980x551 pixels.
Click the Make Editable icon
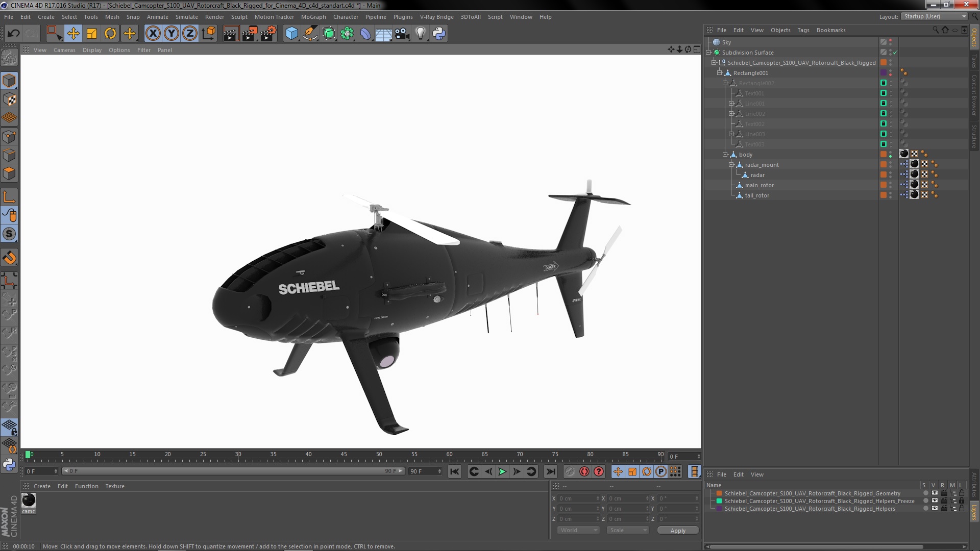(x=9, y=58)
